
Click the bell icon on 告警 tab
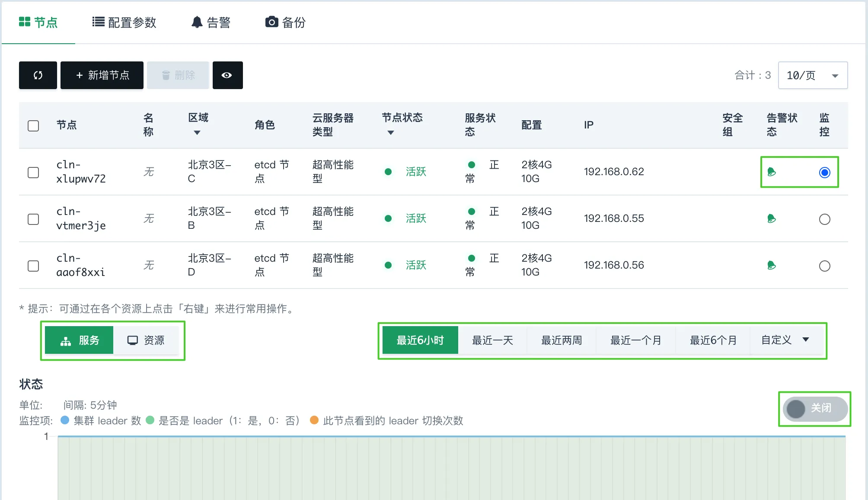(x=197, y=22)
